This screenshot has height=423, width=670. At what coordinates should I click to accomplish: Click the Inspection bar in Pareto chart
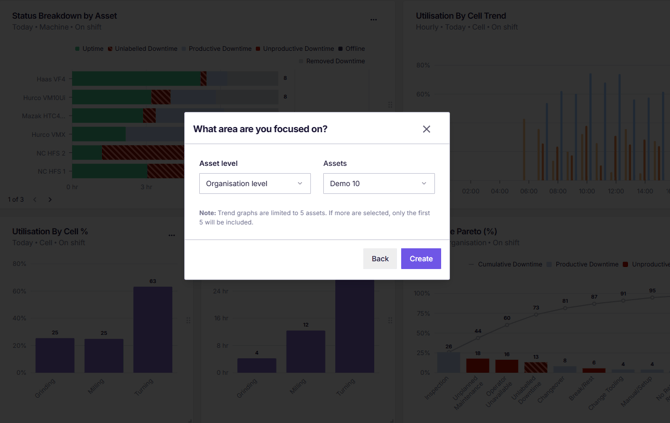coord(448,362)
